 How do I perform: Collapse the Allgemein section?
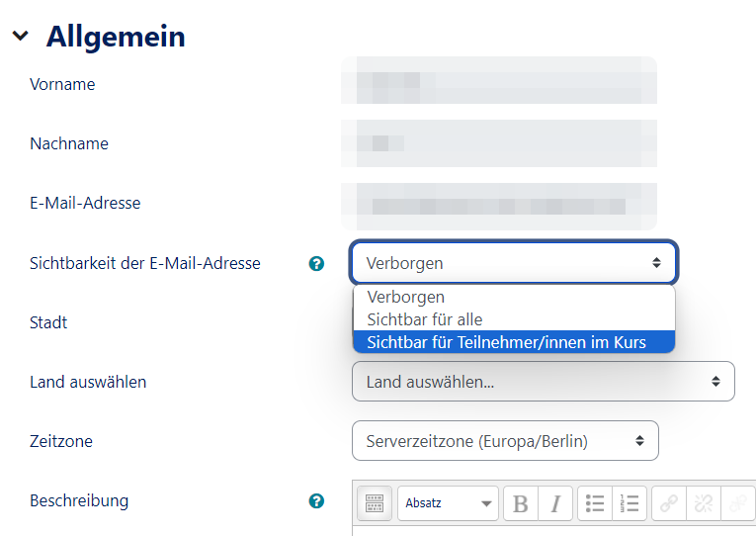pyautogui.click(x=21, y=37)
